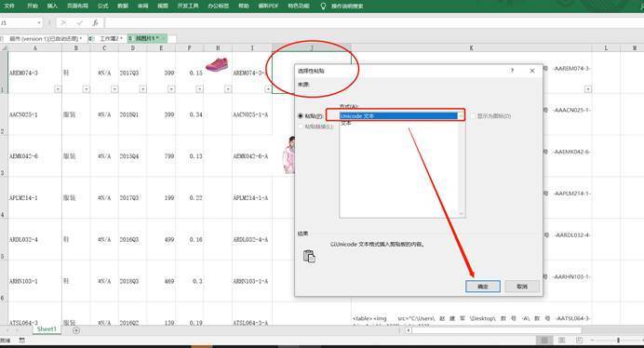
Task: Click the lightbulb tell-me search icon
Action: point(323,6)
